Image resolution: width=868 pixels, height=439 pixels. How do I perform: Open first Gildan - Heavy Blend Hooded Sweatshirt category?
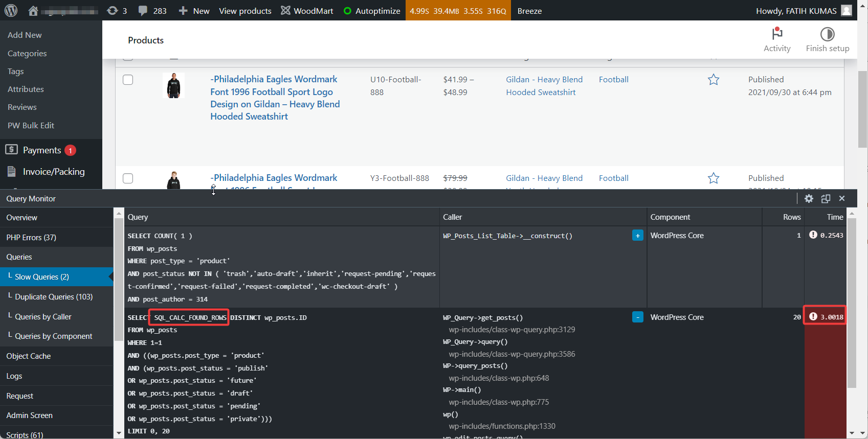click(544, 86)
